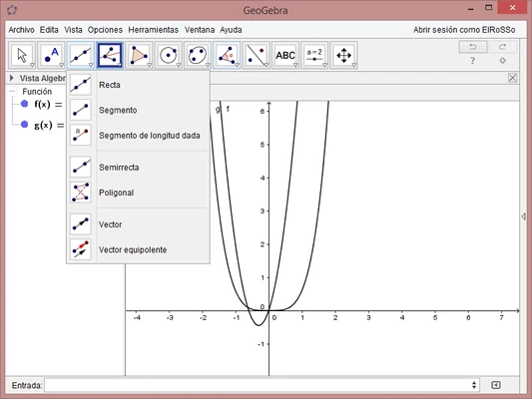The height and width of the screenshot is (399, 532).
Task: Click the Undo arrow button
Action: coord(473,47)
